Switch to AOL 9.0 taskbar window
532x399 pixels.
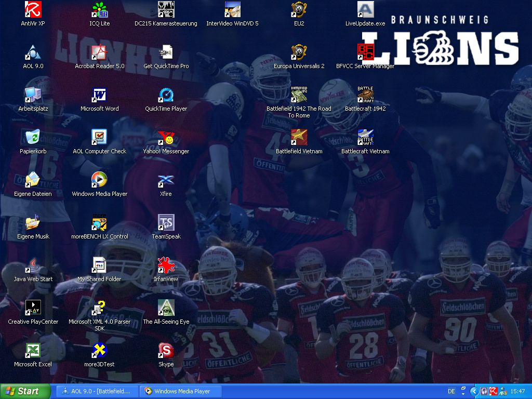coord(97,391)
